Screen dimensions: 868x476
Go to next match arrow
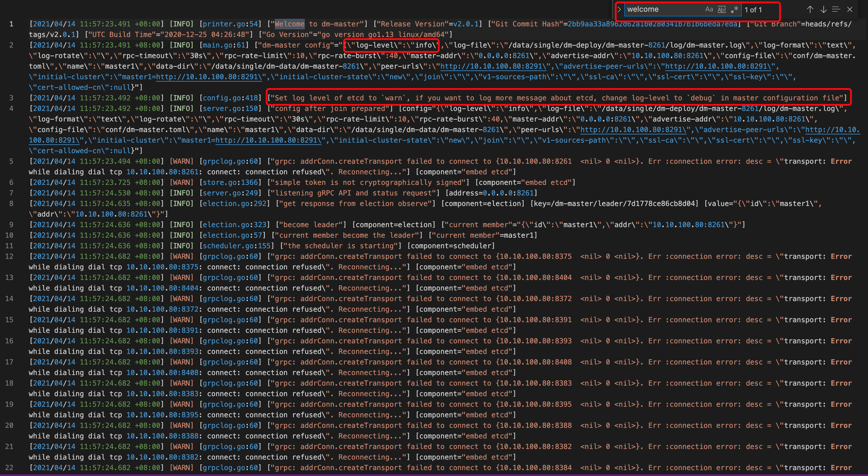(823, 9)
